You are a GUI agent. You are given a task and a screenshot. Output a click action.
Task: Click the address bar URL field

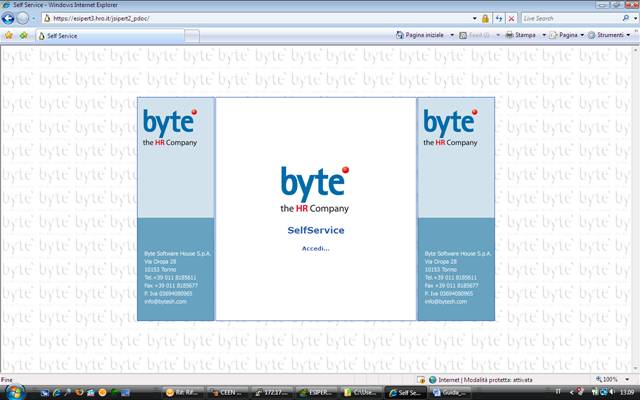(x=256, y=18)
